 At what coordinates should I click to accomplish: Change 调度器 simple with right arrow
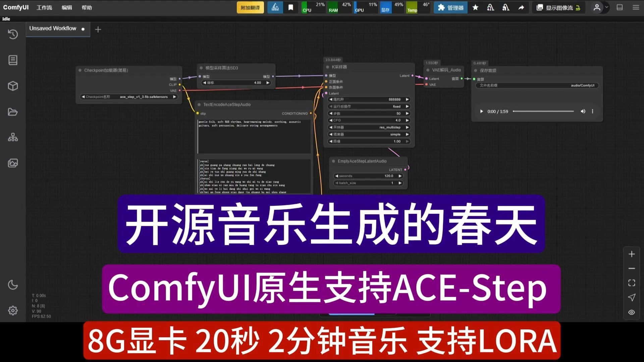point(407,134)
